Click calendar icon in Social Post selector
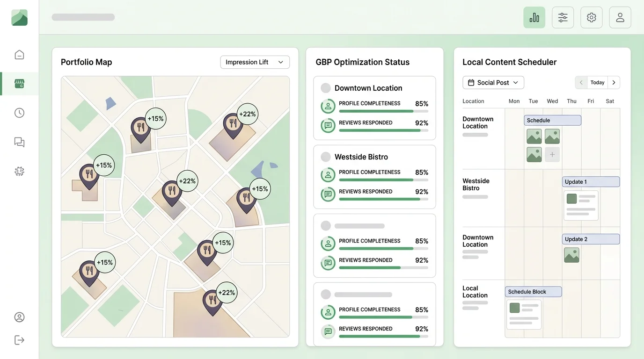 tap(471, 82)
